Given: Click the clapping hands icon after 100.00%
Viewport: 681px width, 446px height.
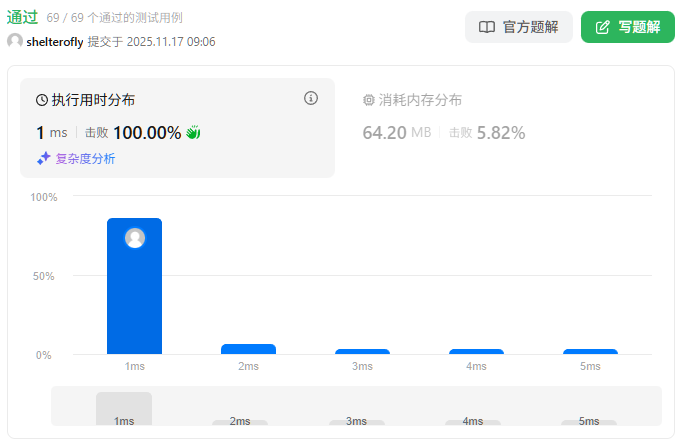Looking at the screenshot, I should pyautogui.click(x=193, y=132).
